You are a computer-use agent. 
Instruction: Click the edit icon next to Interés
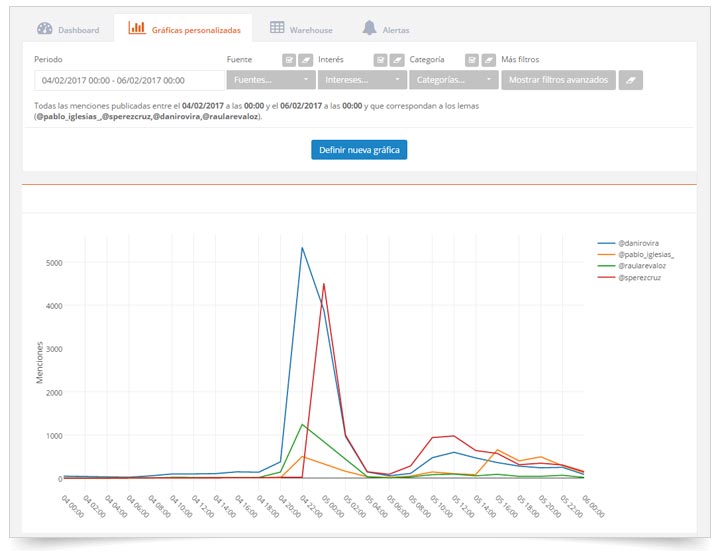379,60
